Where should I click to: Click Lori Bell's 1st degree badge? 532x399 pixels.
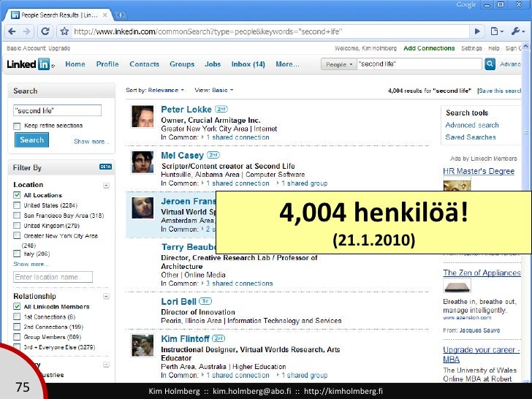pyautogui.click(x=205, y=301)
